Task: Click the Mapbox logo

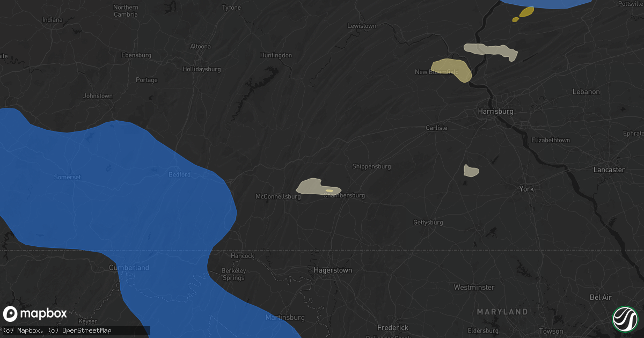Action: [x=35, y=314]
